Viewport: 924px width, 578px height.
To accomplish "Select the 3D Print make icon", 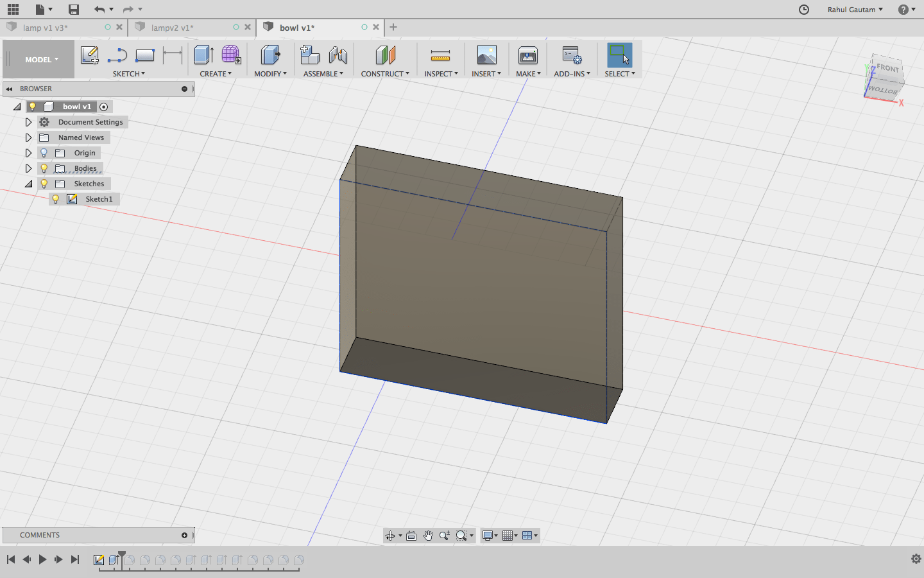I will (528, 55).
